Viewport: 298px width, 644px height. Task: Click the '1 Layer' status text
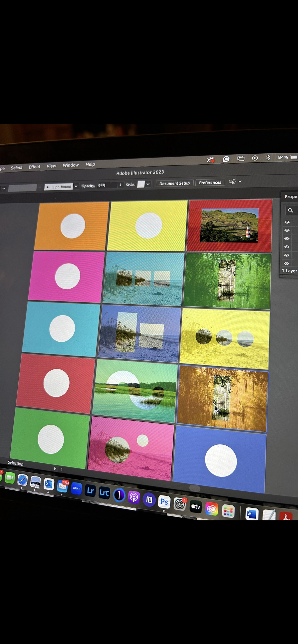coord(289,271)
